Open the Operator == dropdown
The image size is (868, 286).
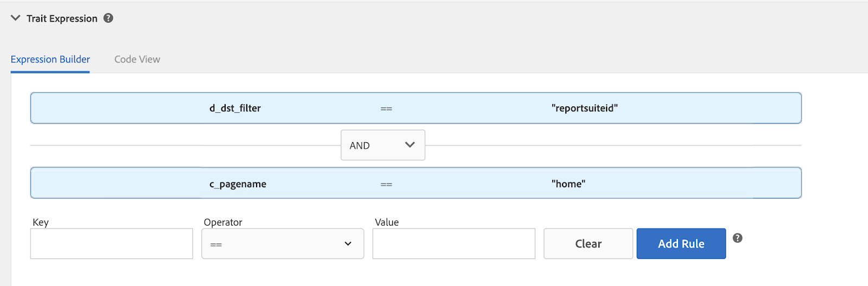click(283, 244)
